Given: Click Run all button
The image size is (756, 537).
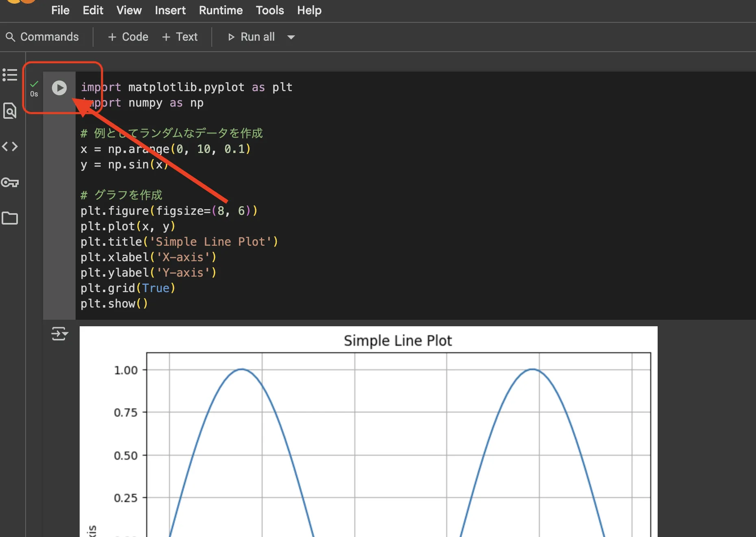Looking at the screenshot, I should click(x=252, y=37).
